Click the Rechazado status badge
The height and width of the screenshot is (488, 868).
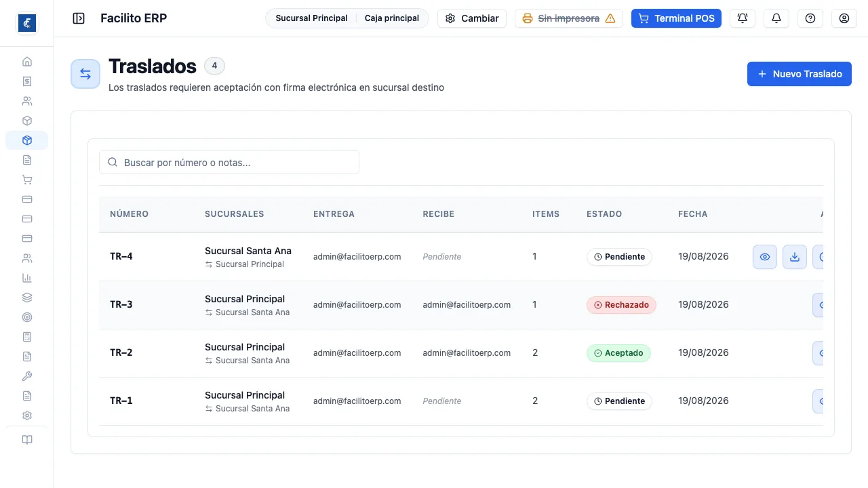622,305
